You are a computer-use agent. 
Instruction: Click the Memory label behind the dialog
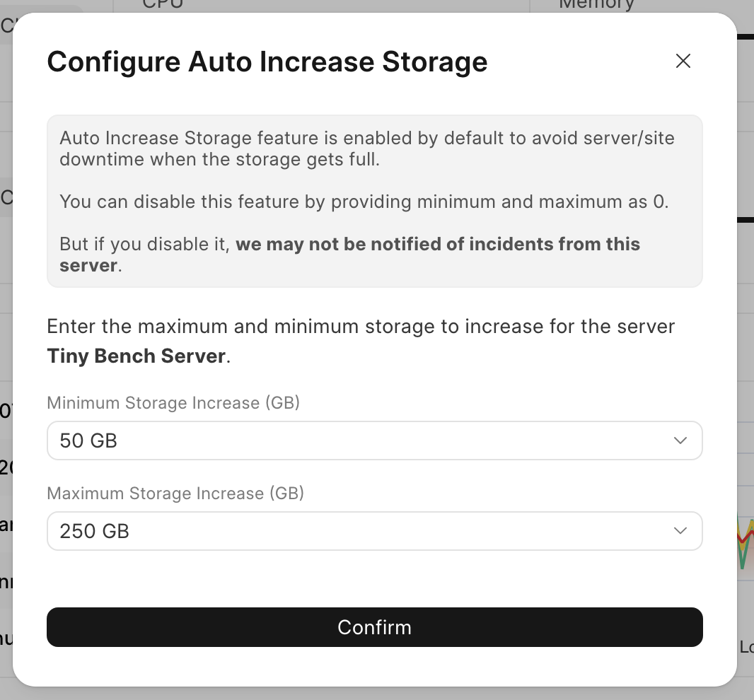(x=596, y=4)
